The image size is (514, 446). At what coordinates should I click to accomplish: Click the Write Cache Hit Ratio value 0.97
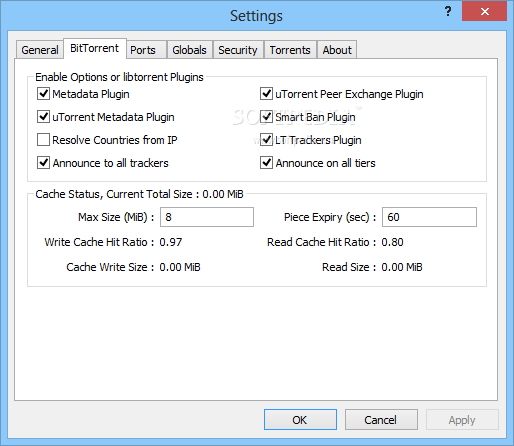[171, 242]
